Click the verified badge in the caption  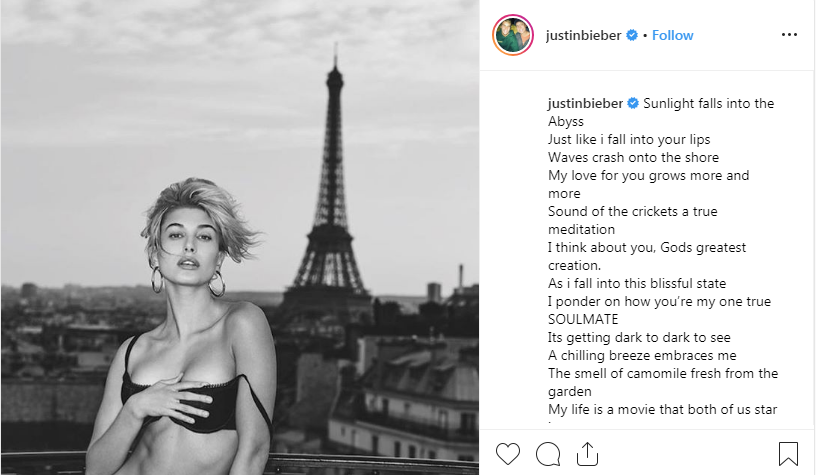click(x=633, y=103)
